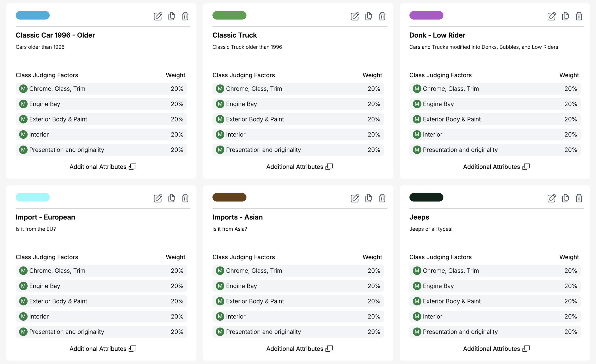Expand Additional Attributes on Classic Truck card
The width and height of the screenshot is (596, 364).
pos(299,167)
